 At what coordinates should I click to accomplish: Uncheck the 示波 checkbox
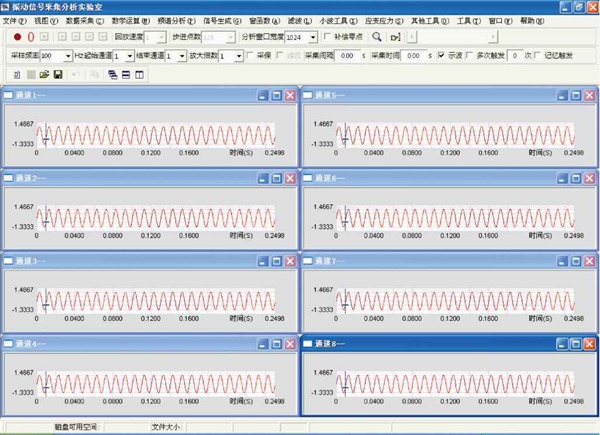[443, 56]
